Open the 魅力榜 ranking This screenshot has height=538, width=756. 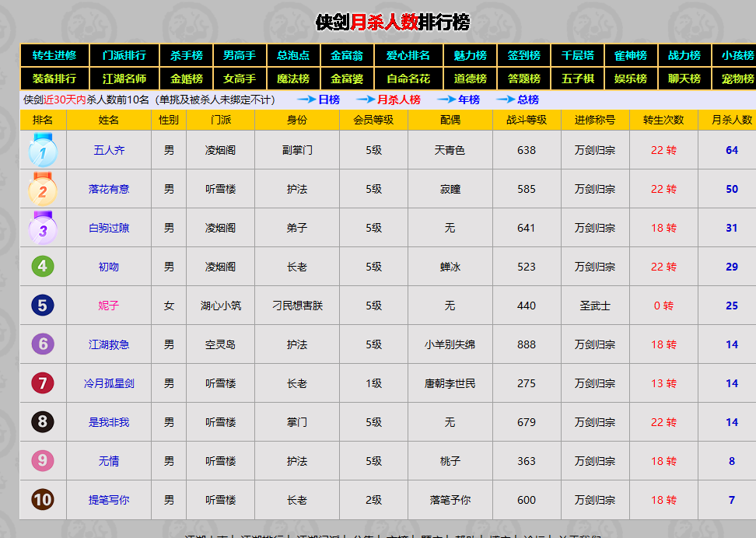click(470, 55)
